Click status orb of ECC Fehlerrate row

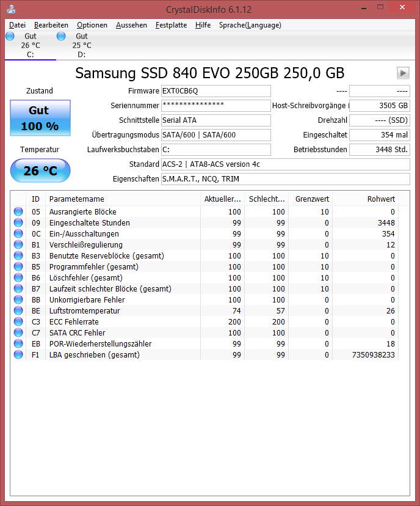(x=18, y=321)
